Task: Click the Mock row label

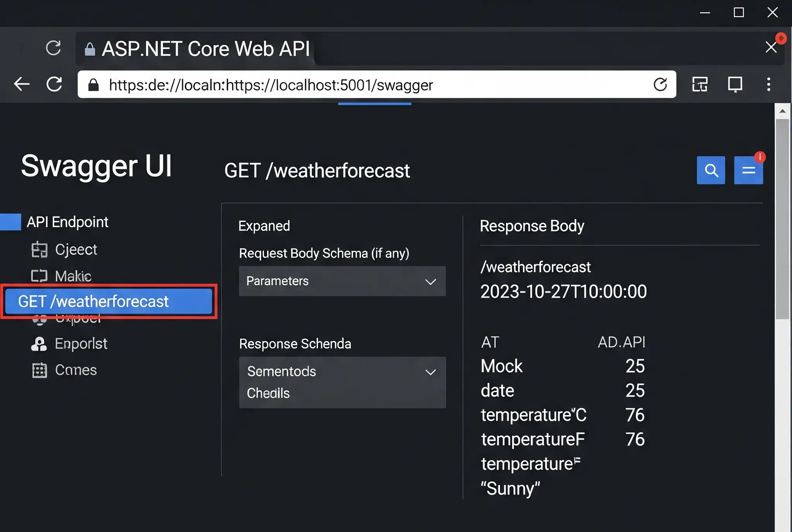Action: (502, 366)
